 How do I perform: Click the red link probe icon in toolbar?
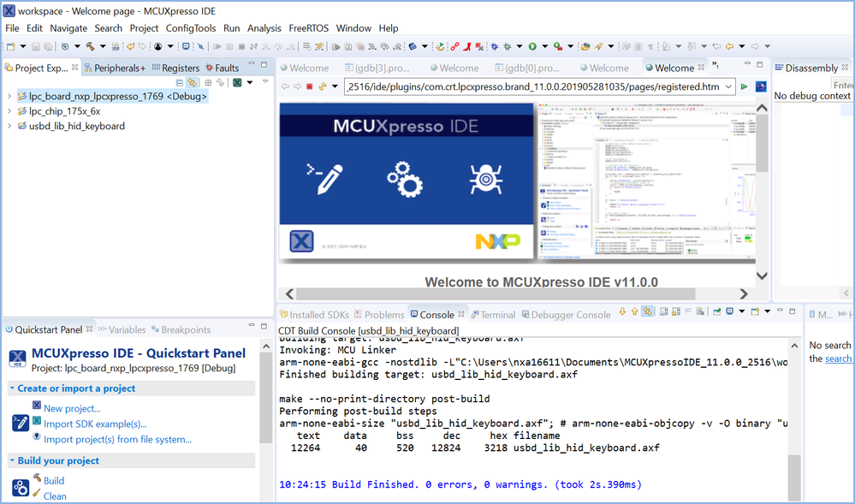(x=454, y=46)
